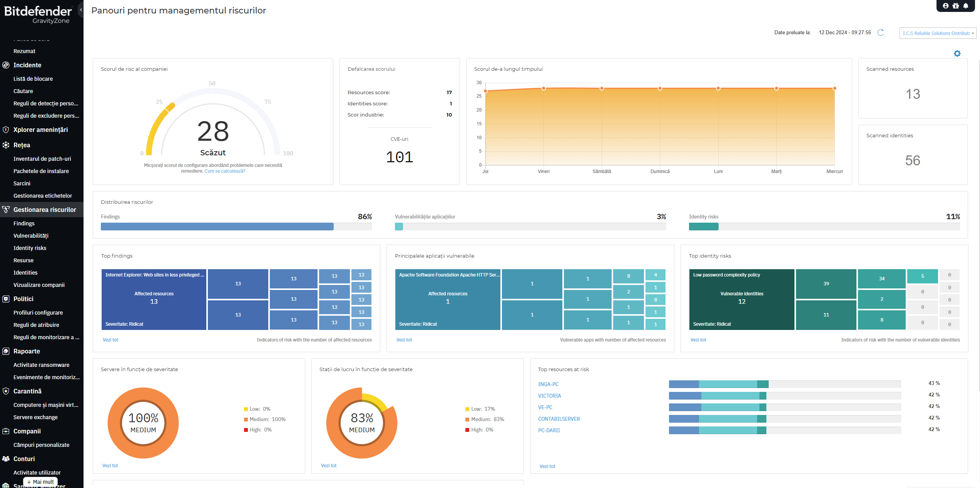Viewport: 980px width, 488px height.
Task: Open the Identities menu item
Action: pyautogui.click(x=25, y=273)
